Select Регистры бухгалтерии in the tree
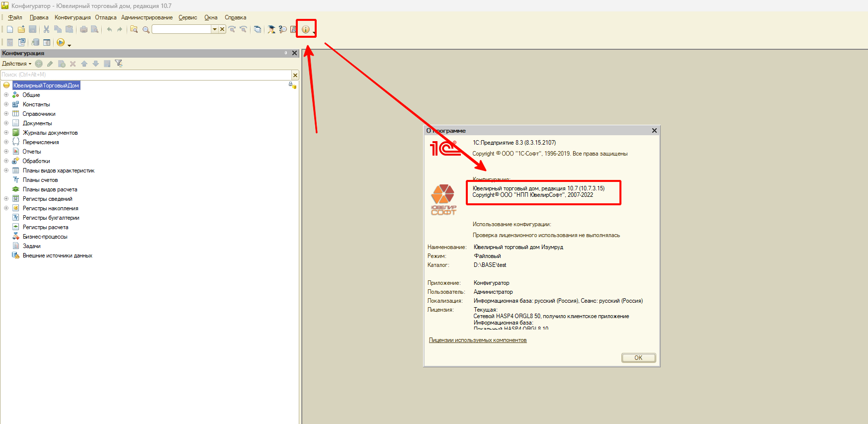 click(x=51, y=218)
